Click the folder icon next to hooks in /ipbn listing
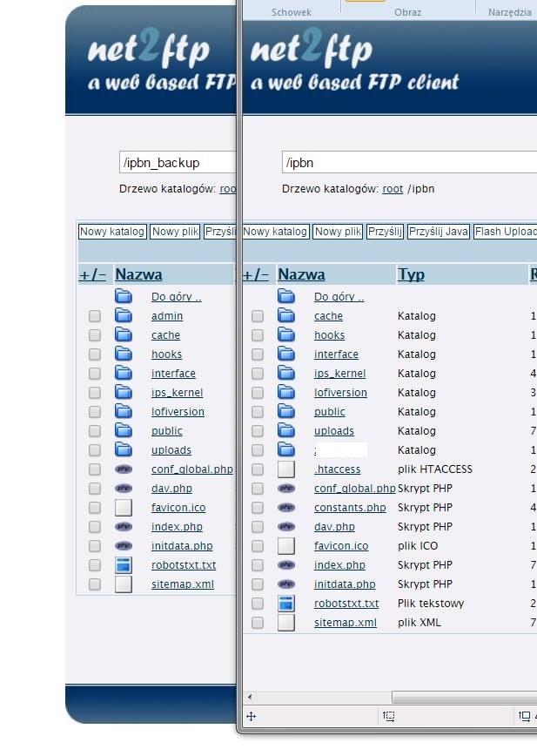The height and width of the screenshot is (756, 537). coord(286,335)
